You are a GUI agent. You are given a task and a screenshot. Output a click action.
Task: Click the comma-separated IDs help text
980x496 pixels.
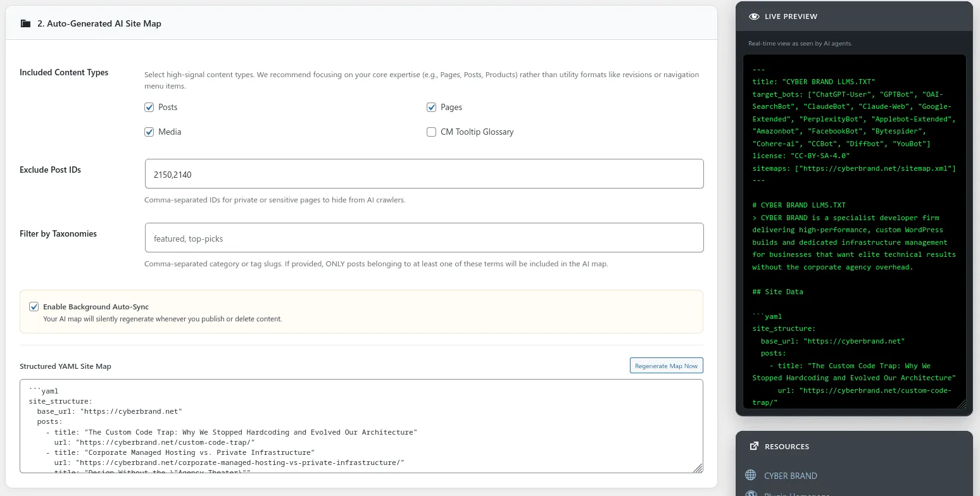click(275, 200)
